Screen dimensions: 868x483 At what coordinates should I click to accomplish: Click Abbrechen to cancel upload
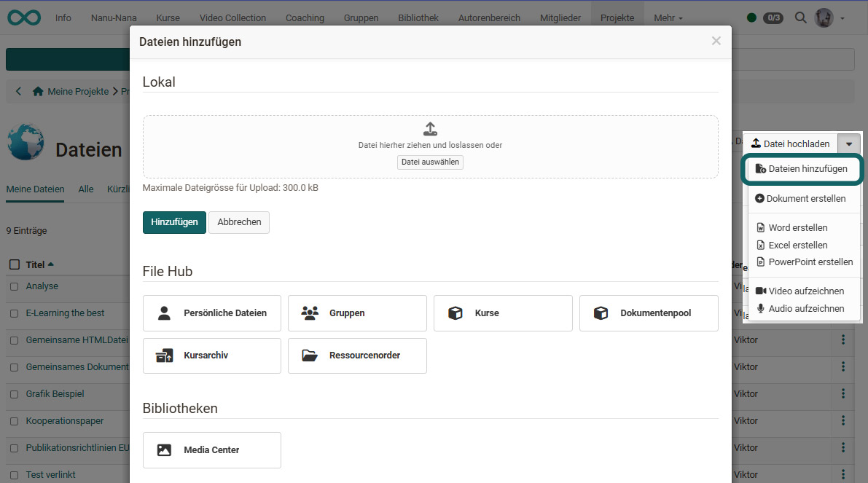(239, 222)
